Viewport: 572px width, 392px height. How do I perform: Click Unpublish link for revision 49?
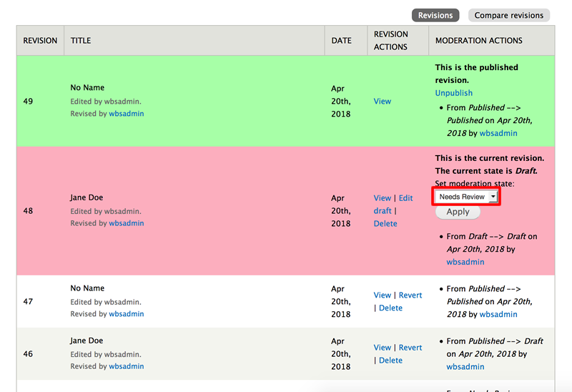453,93
